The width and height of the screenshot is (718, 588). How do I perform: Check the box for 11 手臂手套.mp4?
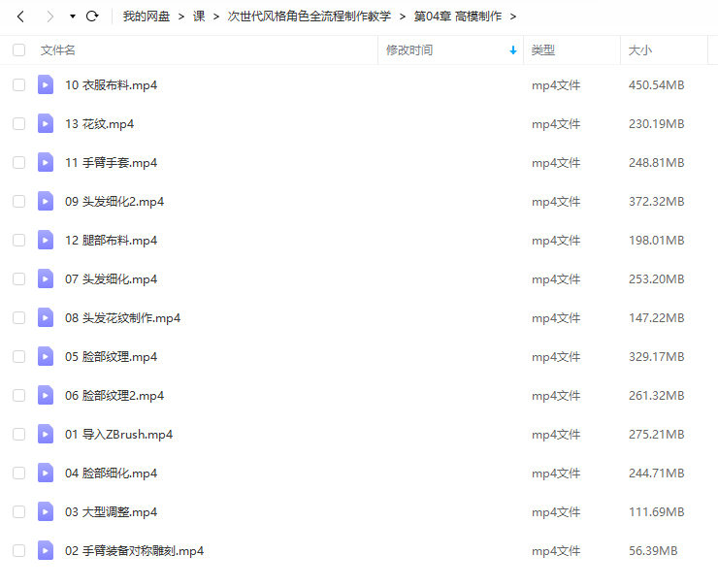click(x=18, y=163)
